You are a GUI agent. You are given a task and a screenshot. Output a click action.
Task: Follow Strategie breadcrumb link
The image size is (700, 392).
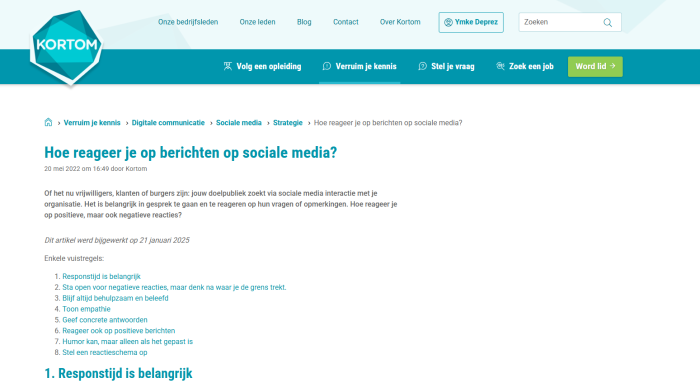pos(288,123)
